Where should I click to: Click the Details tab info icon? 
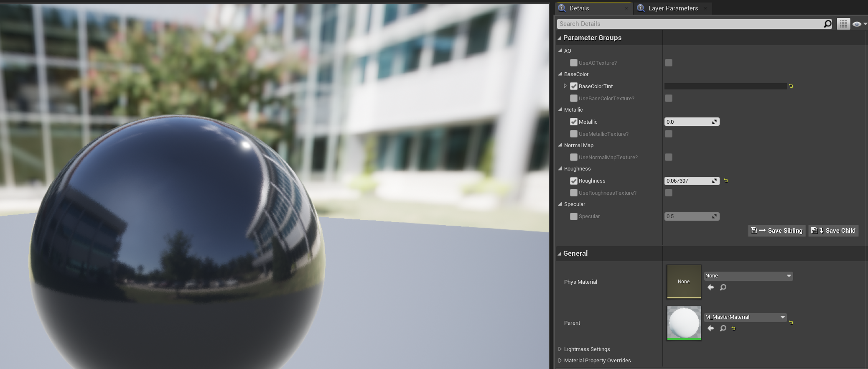562,8
